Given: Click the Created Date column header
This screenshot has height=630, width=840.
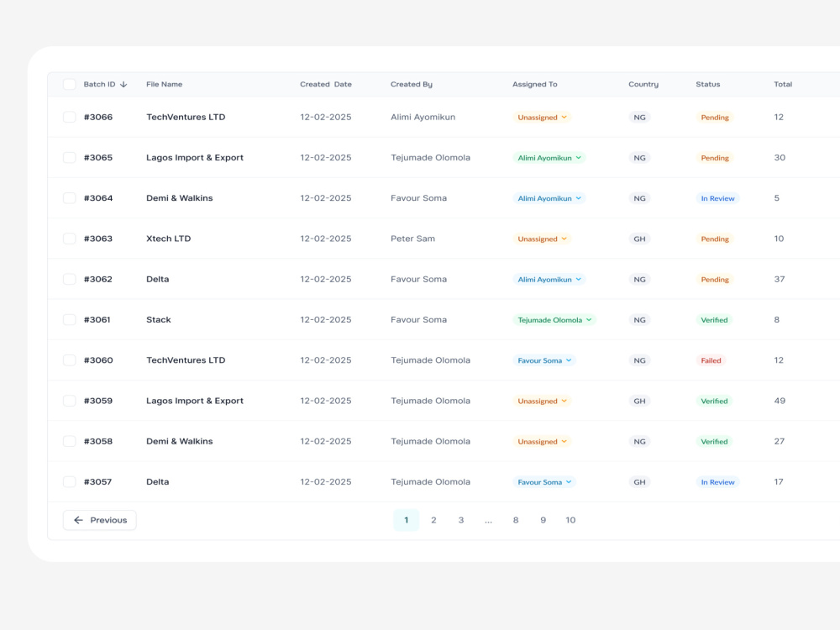Looking at the screenshot, I should 326,84.
